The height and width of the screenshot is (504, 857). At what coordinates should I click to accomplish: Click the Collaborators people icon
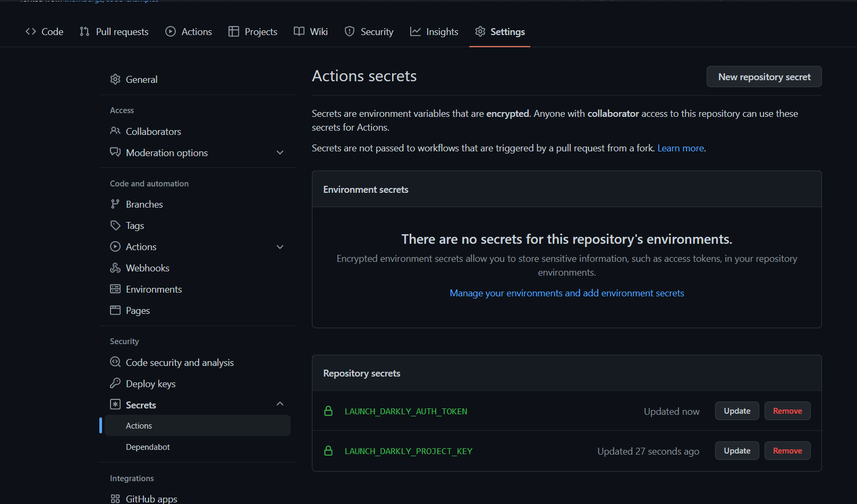(115, 131)
